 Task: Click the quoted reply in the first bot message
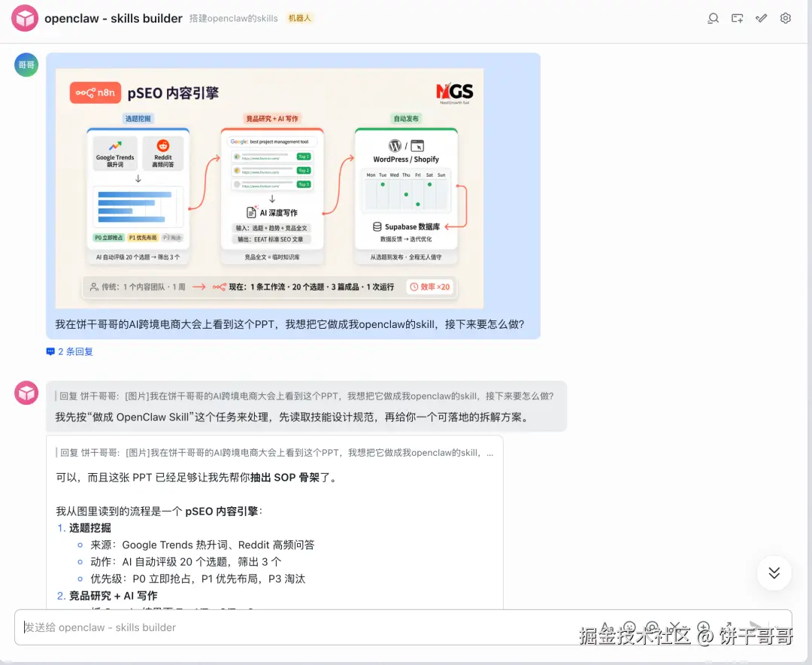304,396
